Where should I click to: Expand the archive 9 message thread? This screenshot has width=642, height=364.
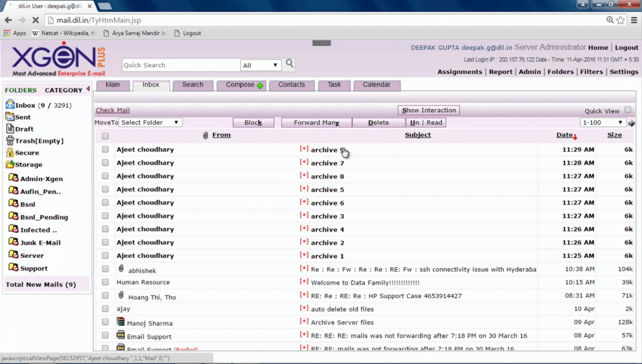point(303,149)
